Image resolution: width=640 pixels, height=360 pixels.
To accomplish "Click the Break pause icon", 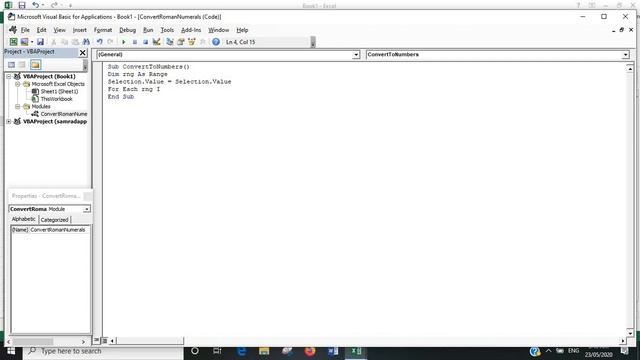I will click(x=135, y=42).
